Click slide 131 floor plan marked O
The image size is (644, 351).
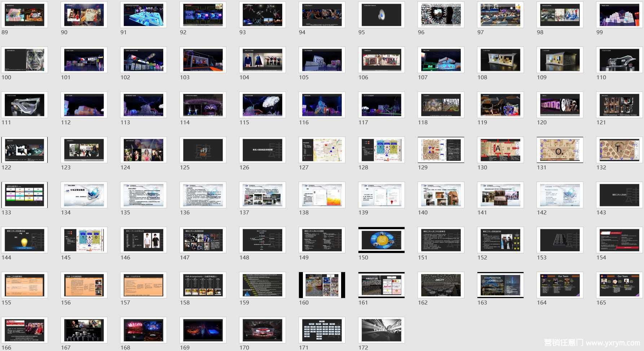coord(560,150)
